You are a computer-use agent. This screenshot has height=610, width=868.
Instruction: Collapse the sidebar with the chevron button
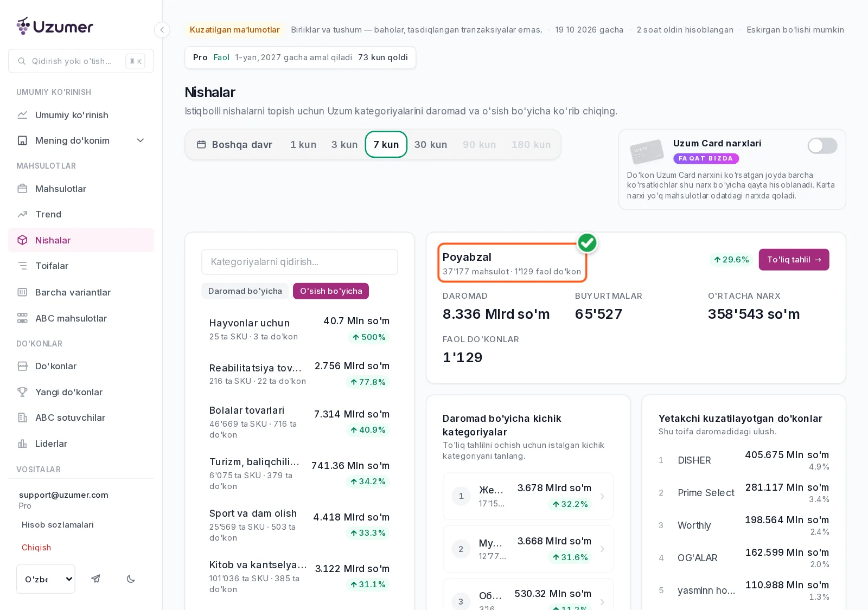pos(162,30)
